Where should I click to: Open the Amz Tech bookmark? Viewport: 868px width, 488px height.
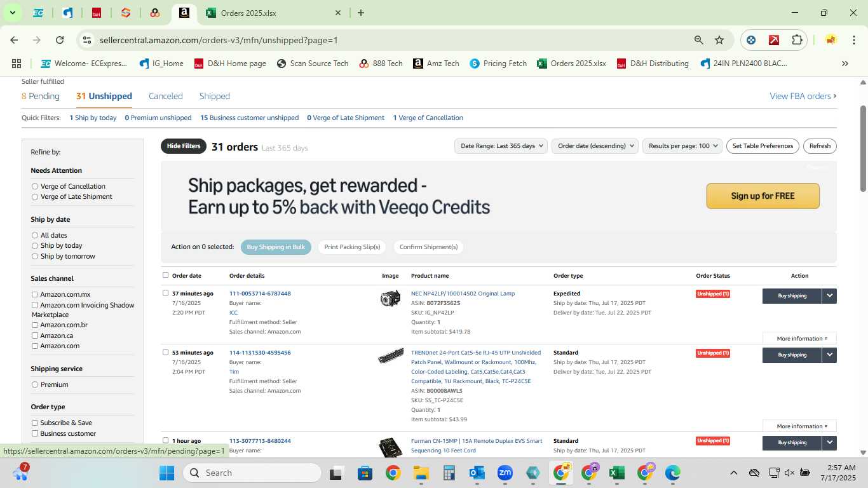pos(436,64)
